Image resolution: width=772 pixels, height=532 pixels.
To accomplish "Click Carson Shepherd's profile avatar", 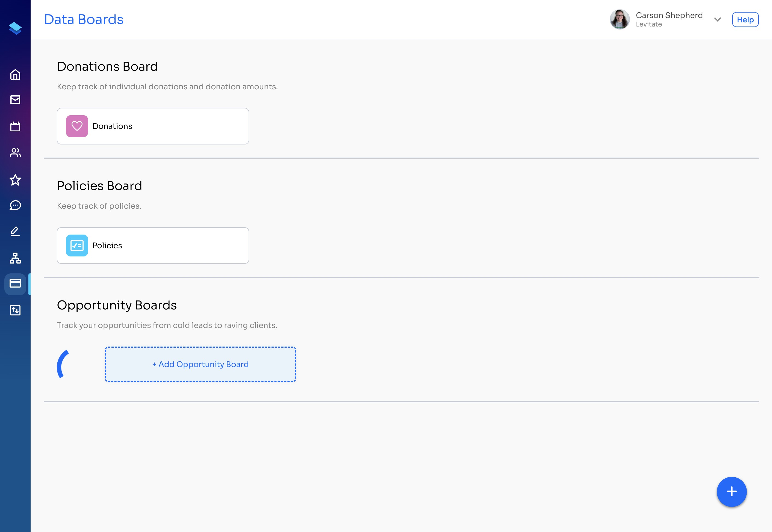I will [620, 19].
